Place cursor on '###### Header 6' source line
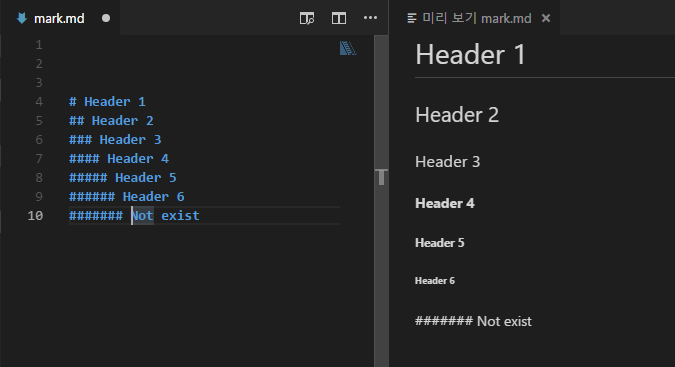The image size is (675, 367). click(x=127, y=196)
